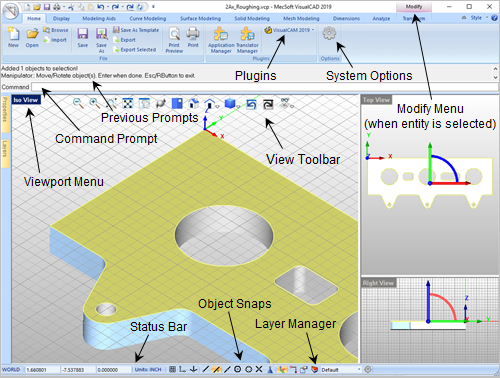Switch to the Curve Modeling tab
This screenshot has height=378, width=500.
pos(148,18)
